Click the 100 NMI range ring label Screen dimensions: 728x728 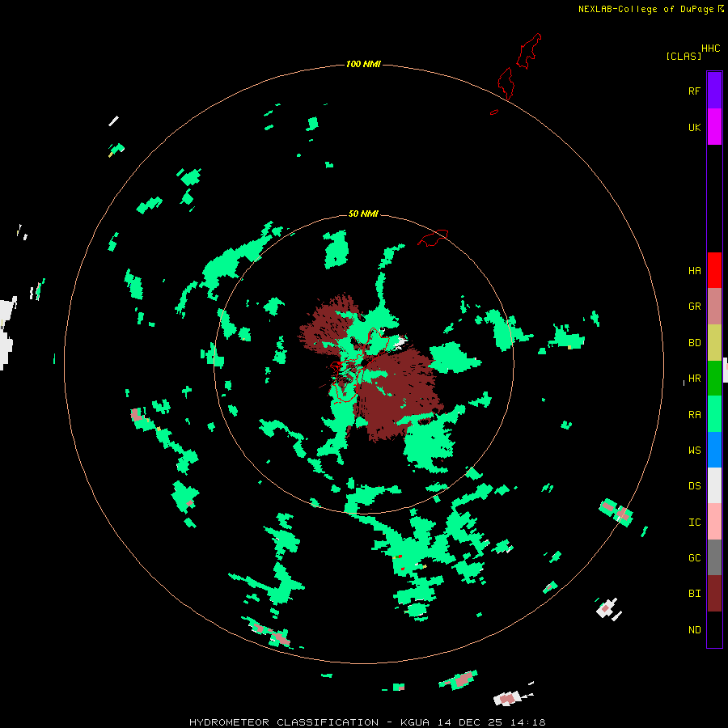click(x=363, y=64)
